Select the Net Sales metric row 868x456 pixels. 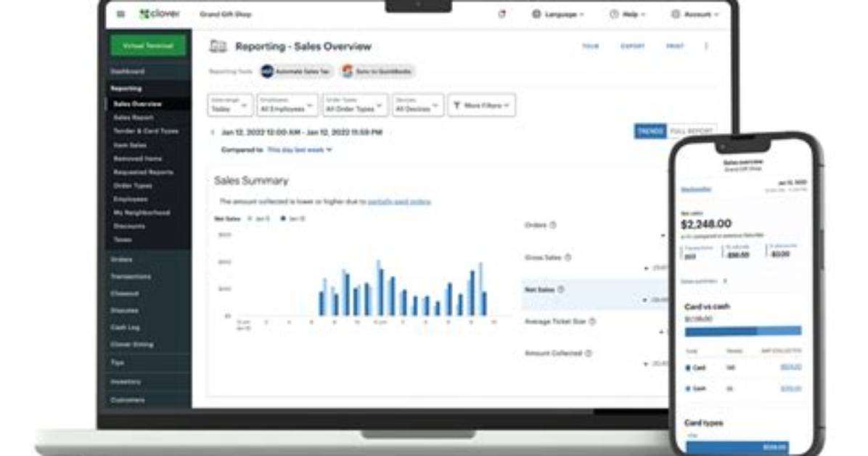click(595, 293)
